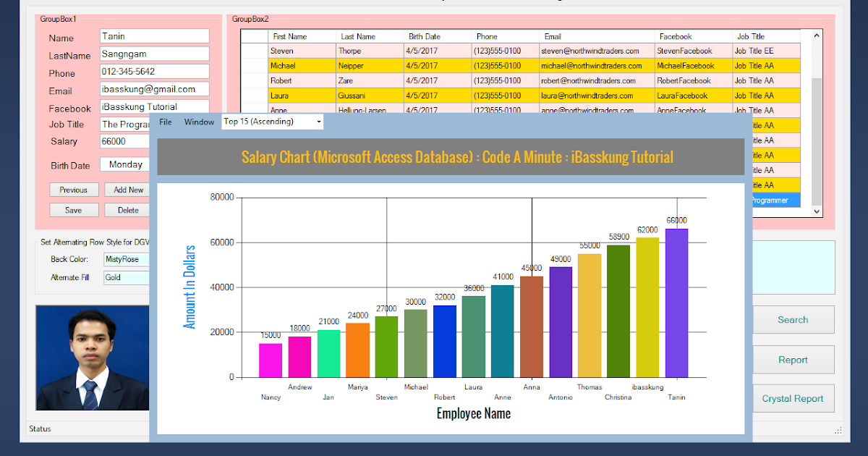Image resolution: width=868 pixels, height=456 pixels.
Task: Save the current employee record
Action: tap(74, 210)
